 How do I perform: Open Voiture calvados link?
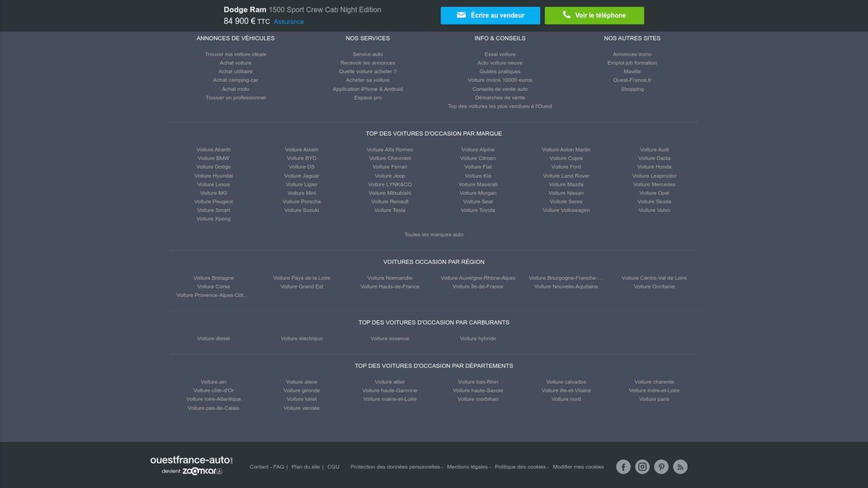pos(566,382)
